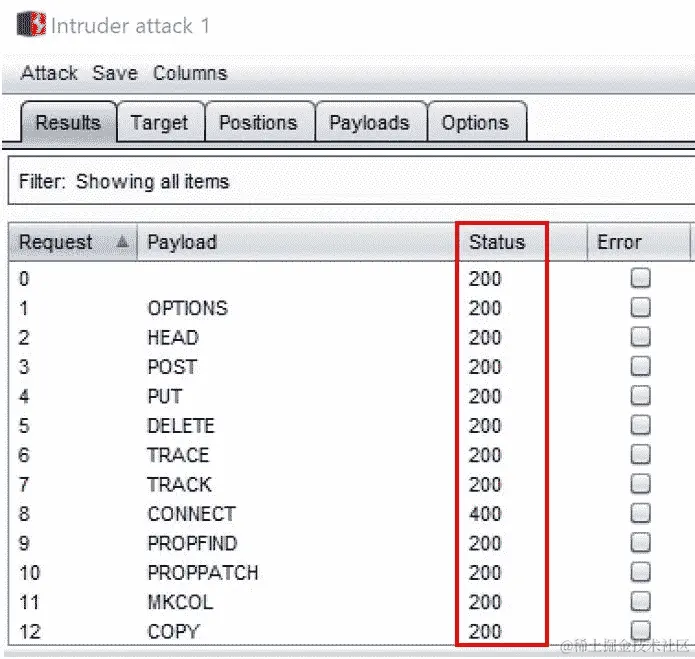Viewport: 695px width, 659px height.
Task: Click request number 12 cell
Action: (x=30, y=632)
